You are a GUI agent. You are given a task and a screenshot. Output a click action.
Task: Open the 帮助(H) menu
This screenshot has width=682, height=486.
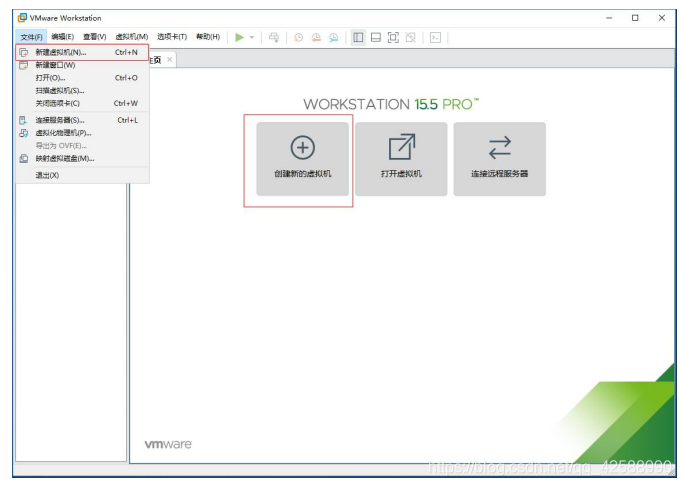pos(208,37)
